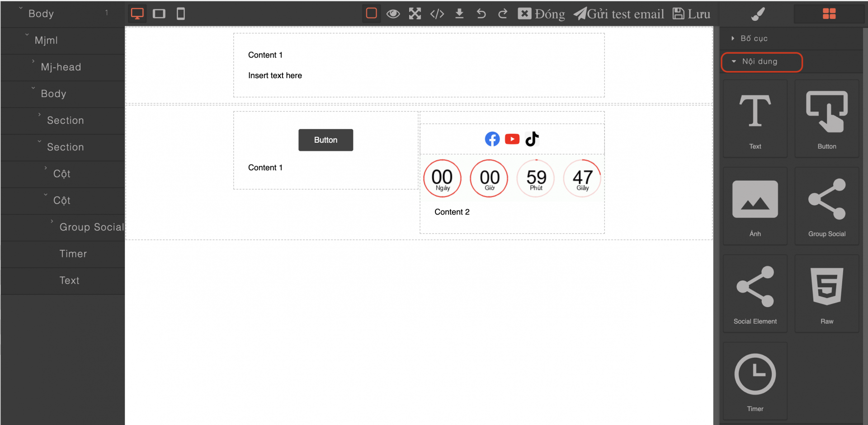Select the Ngày countdown circle
The image size is (868, 425).
click(442, 178)
